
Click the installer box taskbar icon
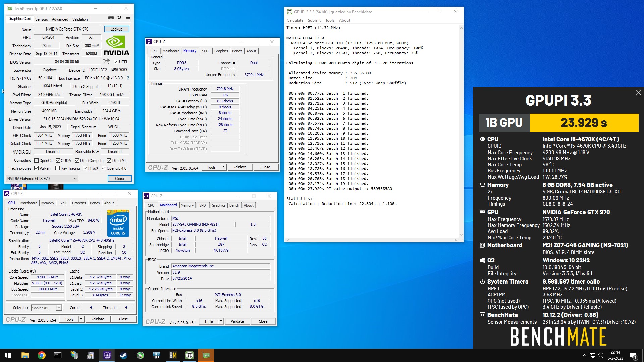point(91,355)
